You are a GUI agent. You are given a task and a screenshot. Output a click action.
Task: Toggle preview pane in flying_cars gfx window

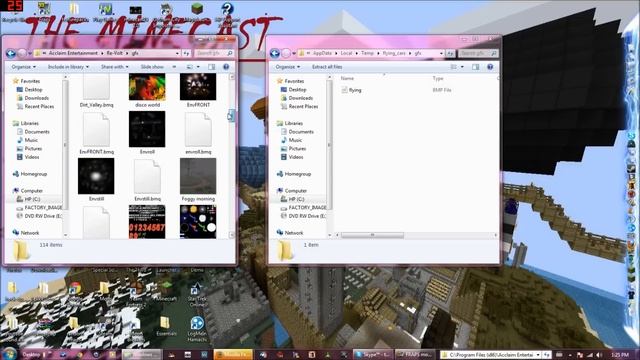[476, 67]
